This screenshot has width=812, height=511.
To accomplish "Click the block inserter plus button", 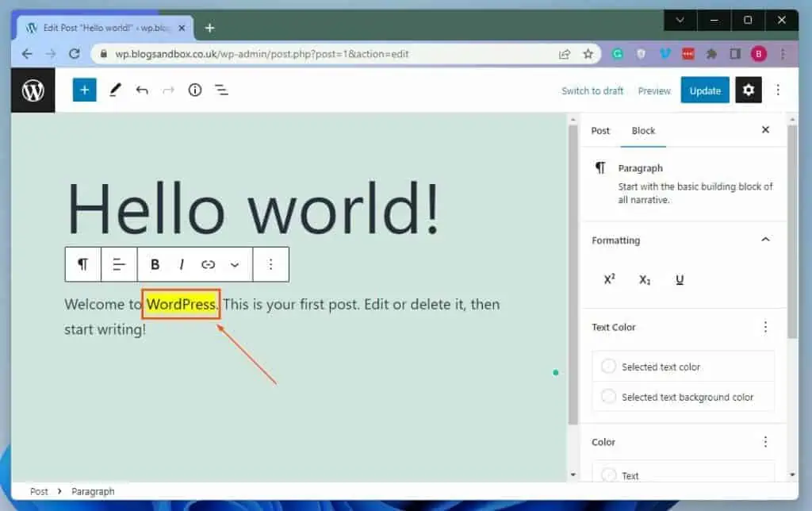I will (x=84, y=90).
